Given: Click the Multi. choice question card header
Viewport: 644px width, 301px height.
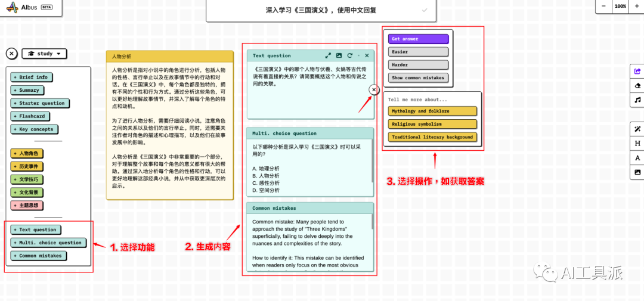Looking at the screenshot, I should (x=310, y=133).
